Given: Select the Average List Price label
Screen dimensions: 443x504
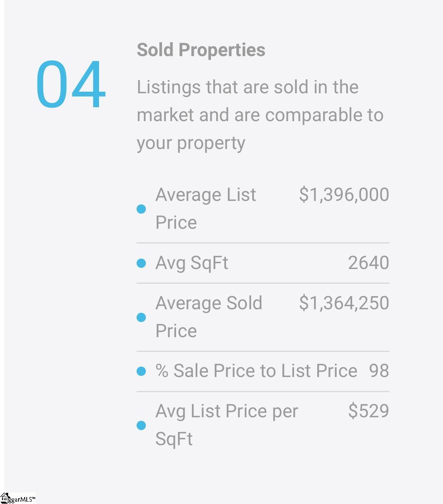Looking at the screenshot, I should [205, 209].
